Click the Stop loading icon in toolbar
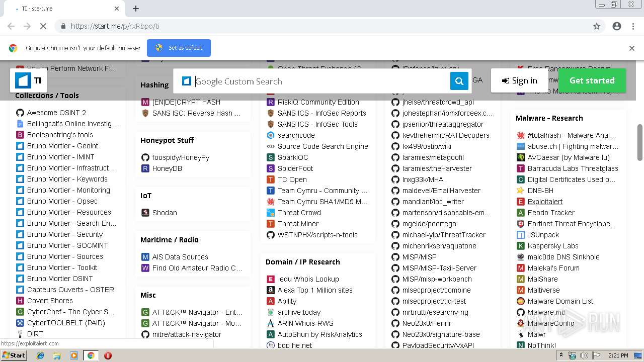 click(43, 26)
